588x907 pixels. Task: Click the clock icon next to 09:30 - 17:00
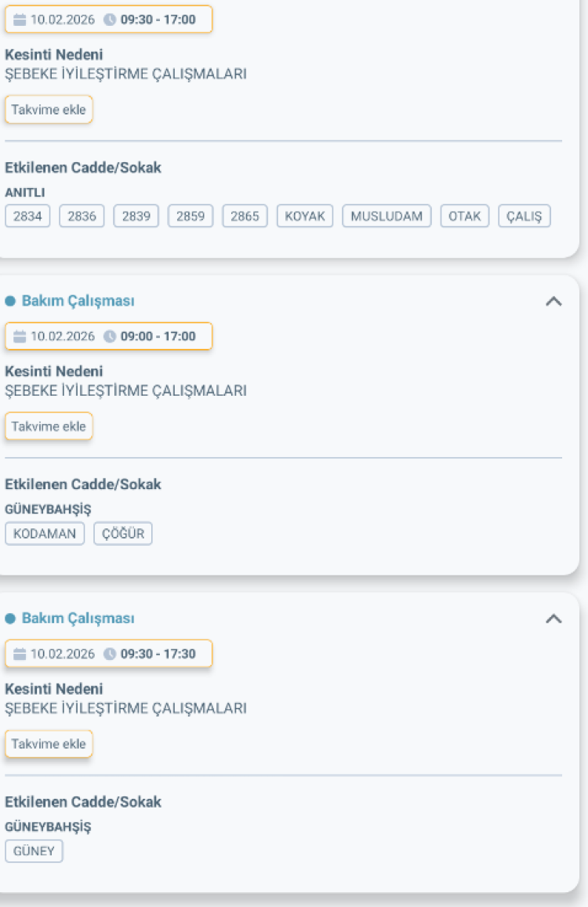tap(109, 20)
